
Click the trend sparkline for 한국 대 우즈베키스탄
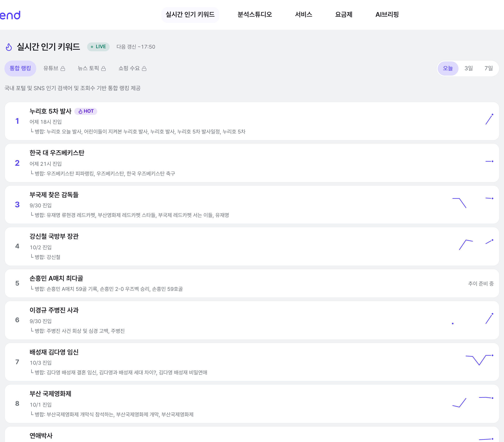pos(489,162)
